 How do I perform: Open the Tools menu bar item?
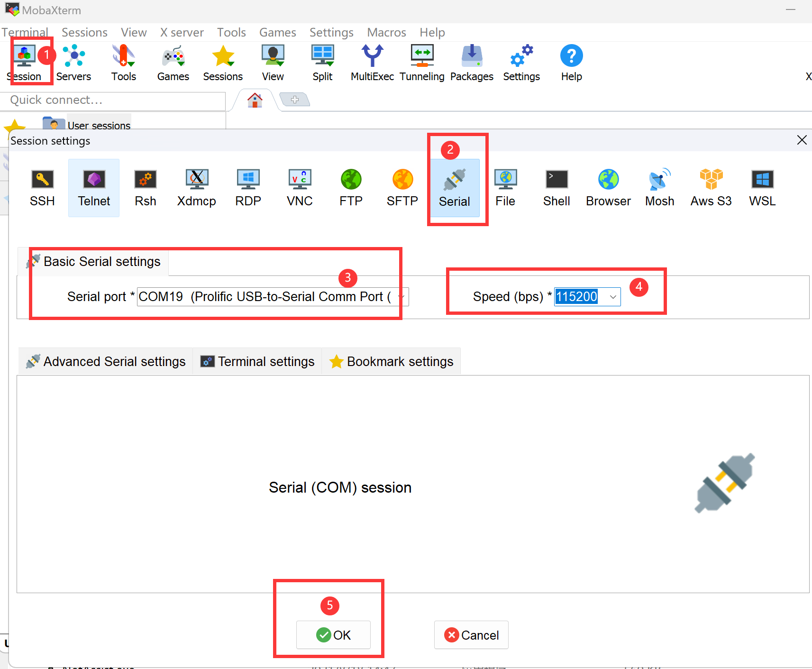(x=231, y=32)
